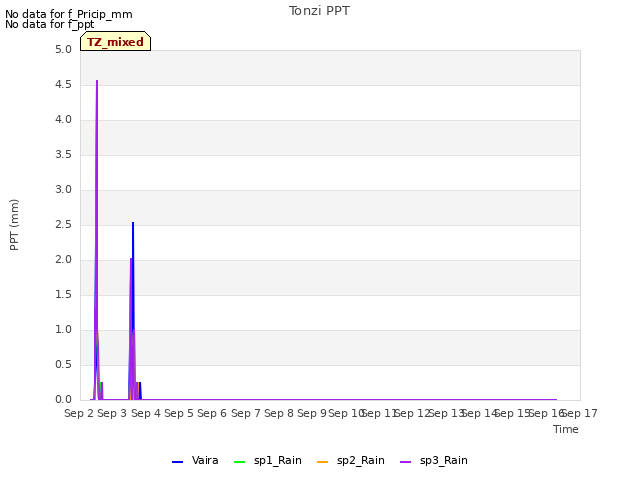
Task: Click the Sep 2 x-axis tick label
Action: point(79,413)
